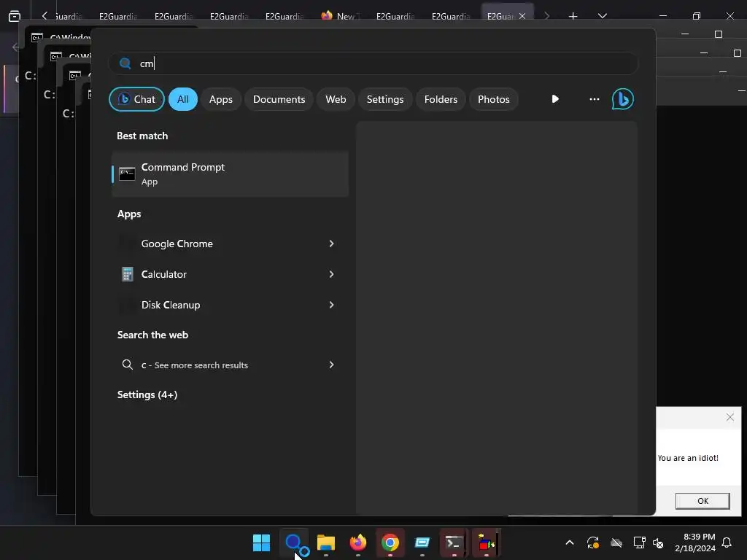The height and width of the screenshot is (560, 747).
Task: Expand web search result chevron
Action: [x=332, y=365]
